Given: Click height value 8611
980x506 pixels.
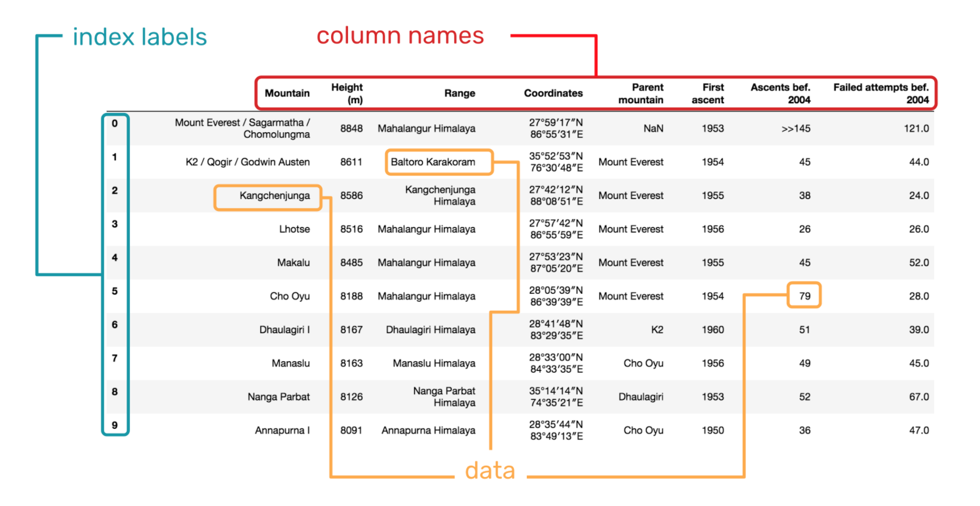Looking at the screenshot, I should pyautogui.click(x=351, y=162).
